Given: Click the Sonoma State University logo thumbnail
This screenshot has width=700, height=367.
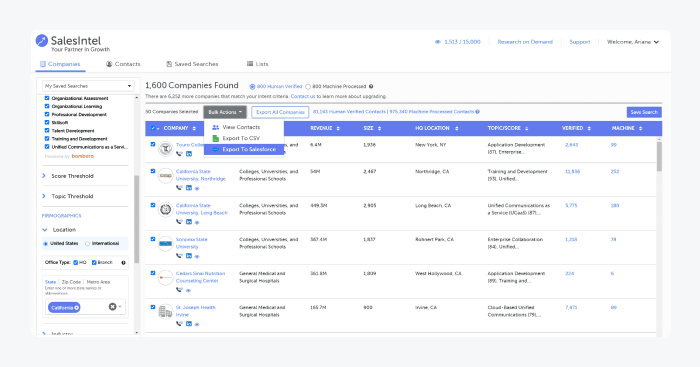Looking at the screenshot, I should coord(166,244).
